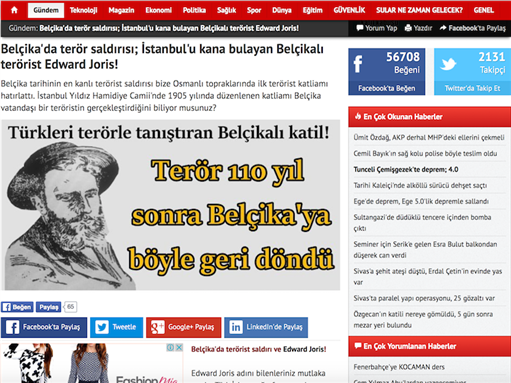Open the Dünya section
This screenshot has width=511, height=383.
click(x=282, y=10)
